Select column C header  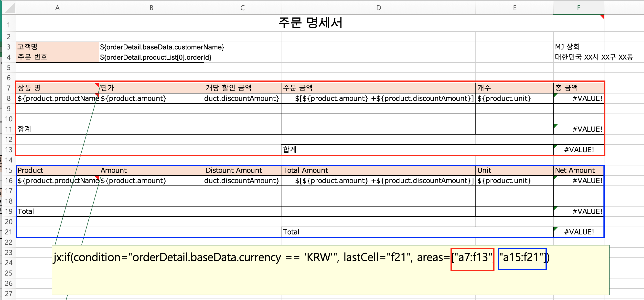click(x=243, y=8)
